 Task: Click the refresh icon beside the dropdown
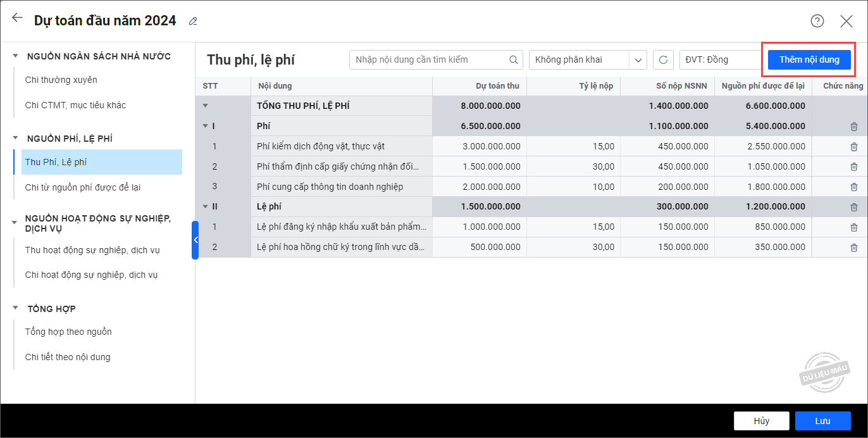[663, 60]
